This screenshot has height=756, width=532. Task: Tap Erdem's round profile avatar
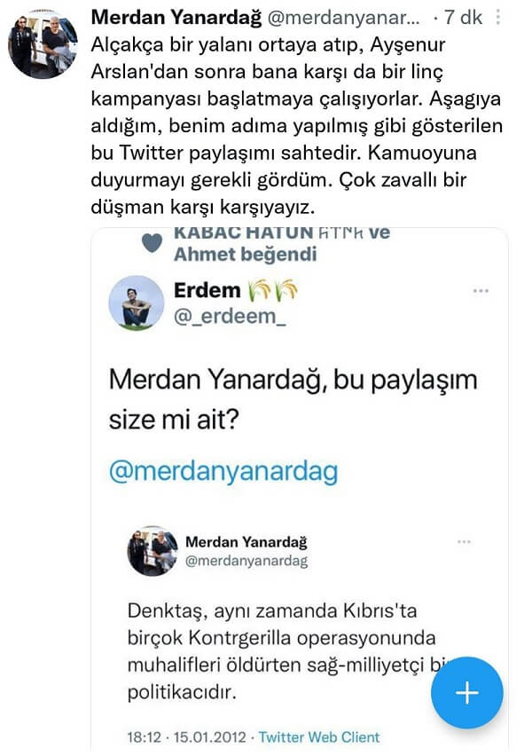135,302
